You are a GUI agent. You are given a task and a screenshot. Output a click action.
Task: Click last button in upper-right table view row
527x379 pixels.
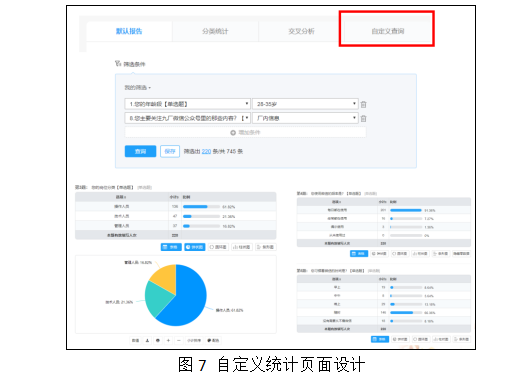461,253
